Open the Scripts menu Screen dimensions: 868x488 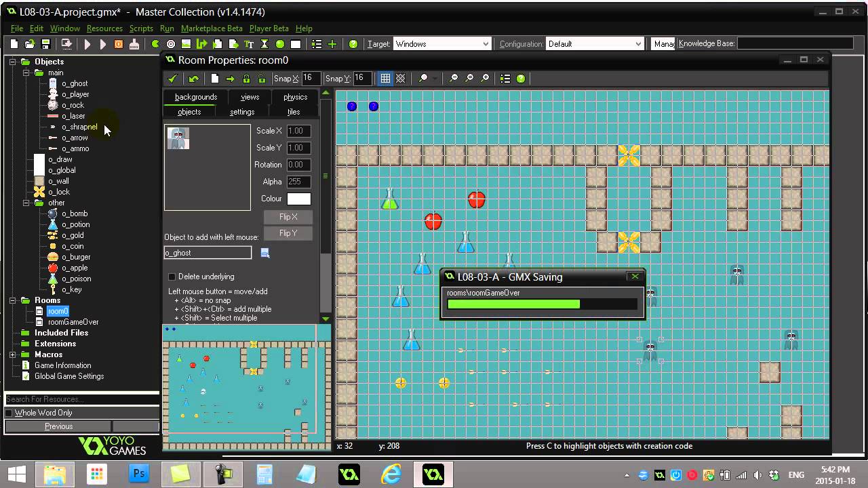[x=141, y=28]
